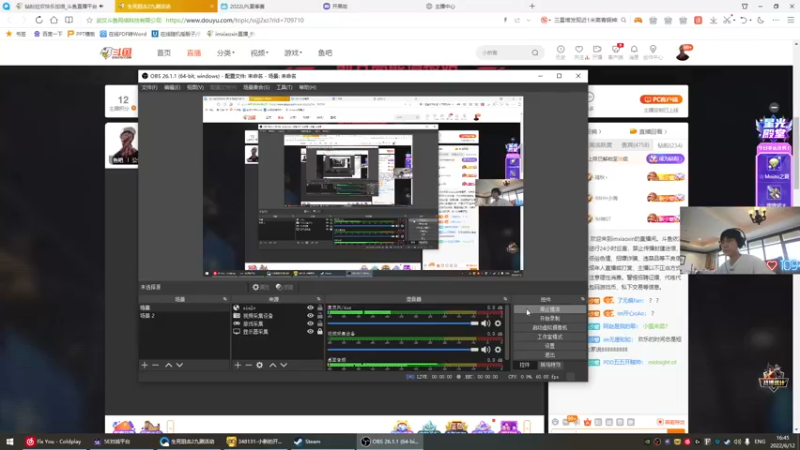The height and width of the screenshot is (450, 800).
Task: Open OBS 工具(T) menu
Action: (x=284, y=87)
